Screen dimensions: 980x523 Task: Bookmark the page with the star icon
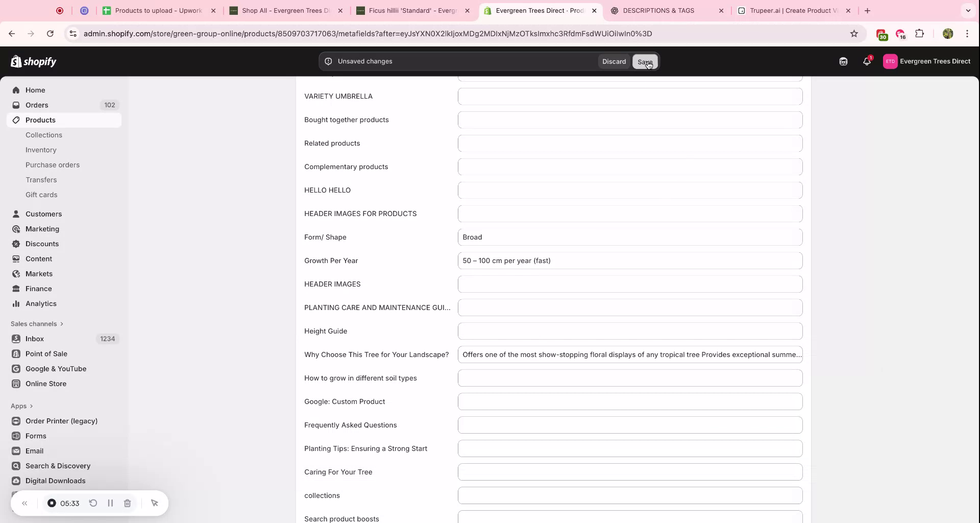coord(854,33)
